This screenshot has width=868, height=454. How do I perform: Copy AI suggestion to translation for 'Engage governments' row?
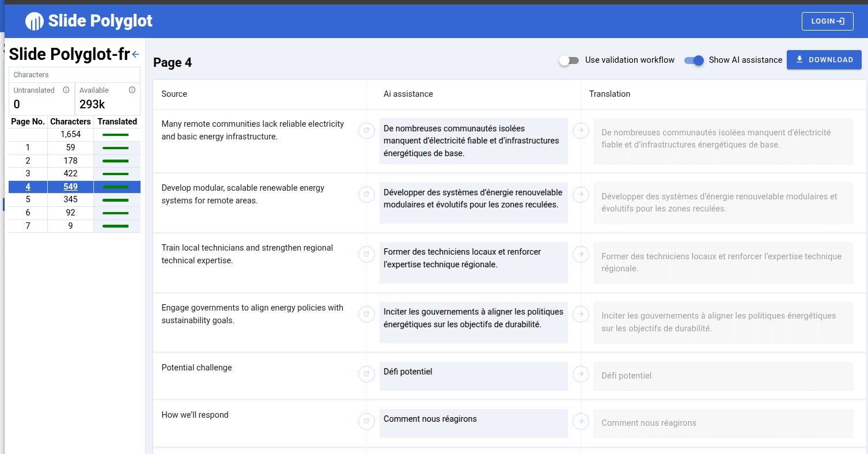(581, 314)
